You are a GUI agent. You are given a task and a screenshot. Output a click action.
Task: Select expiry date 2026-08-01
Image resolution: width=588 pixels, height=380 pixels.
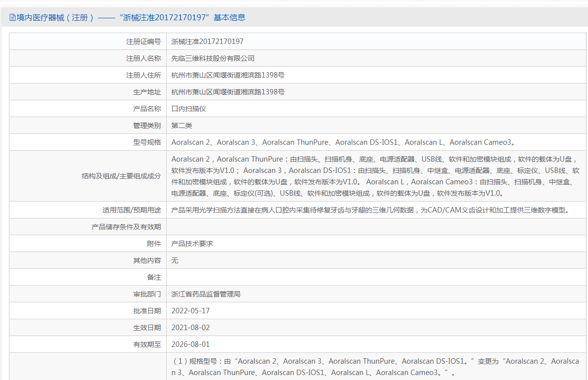(x=190, y=344)
